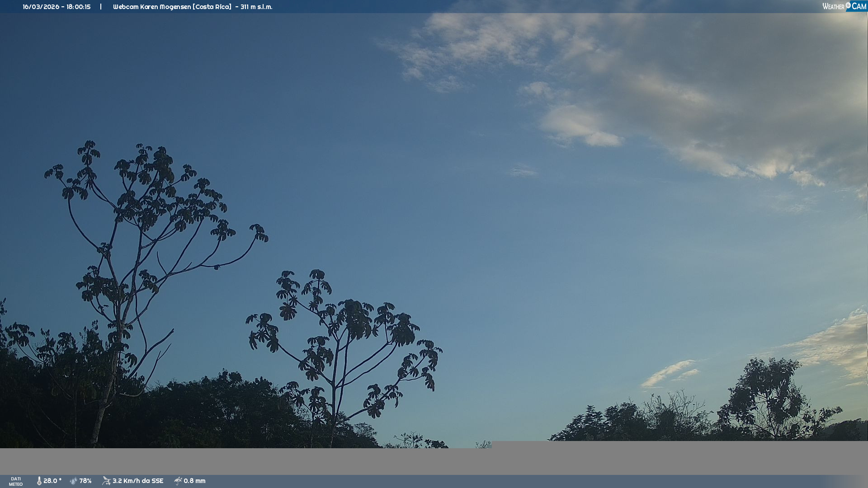Screen dimensions: 868x488
Task: Click the 16/03/2026 date stamp
Action: [x=41, y=7]
